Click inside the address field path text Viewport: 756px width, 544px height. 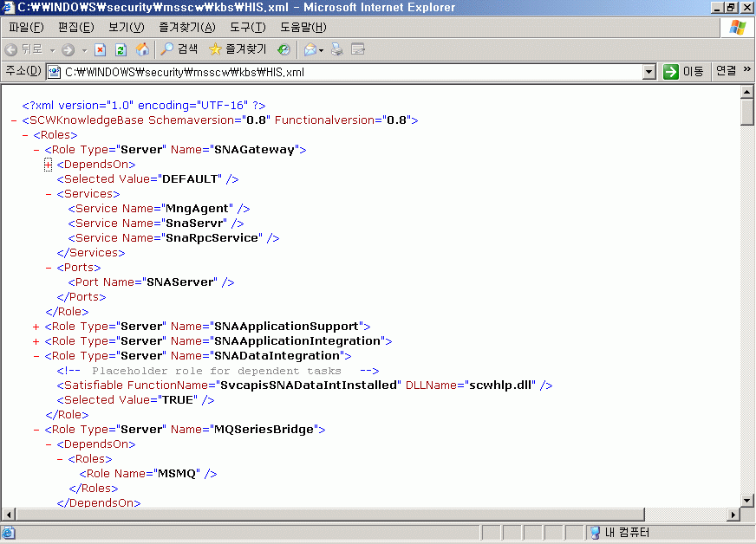pyautogui.click(x=185, y=72)
